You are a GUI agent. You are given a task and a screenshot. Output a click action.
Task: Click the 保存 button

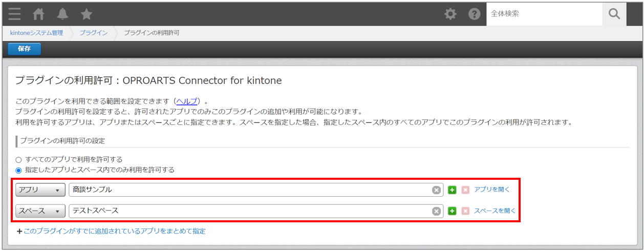pos(24,49)
